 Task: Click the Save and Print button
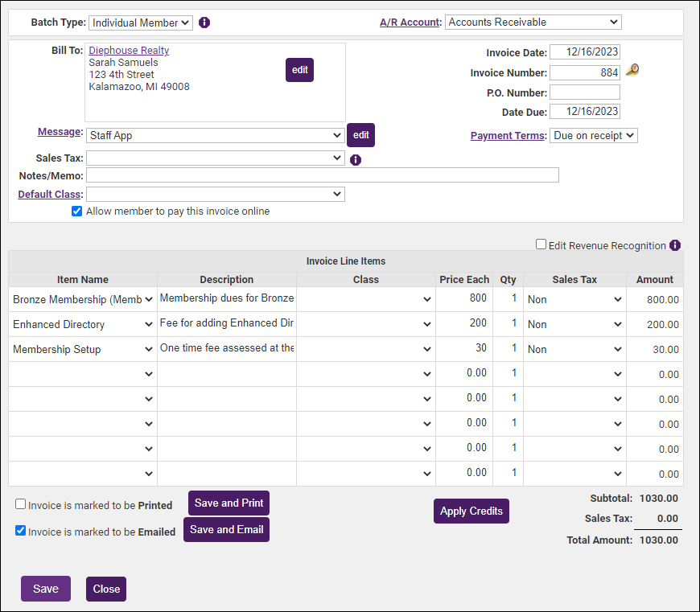[229, 503]
